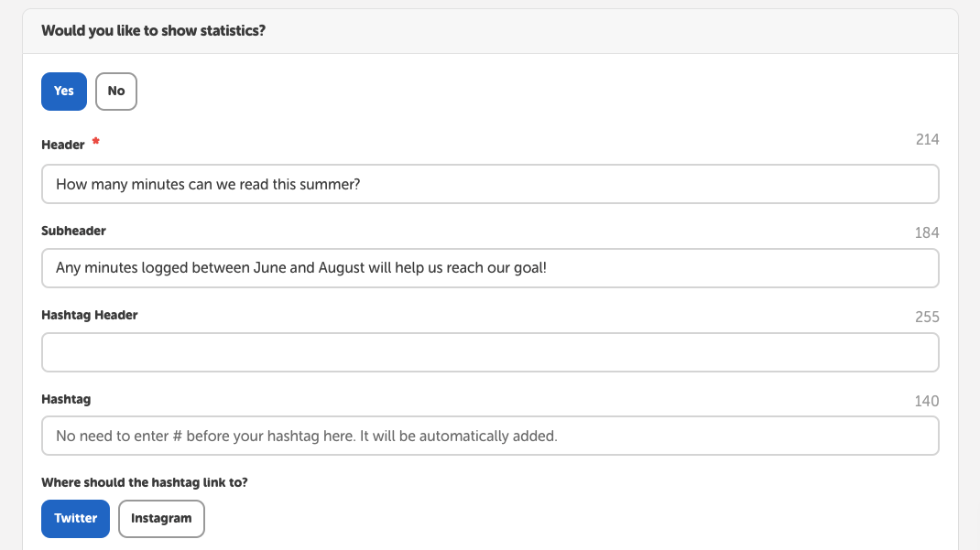Select Twitter as the hashtag link destination
The image size is (980, 550).
coord(75,518)
